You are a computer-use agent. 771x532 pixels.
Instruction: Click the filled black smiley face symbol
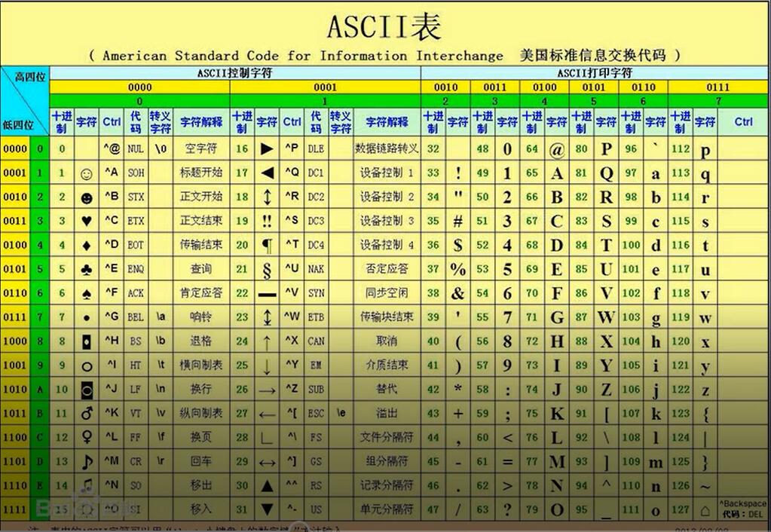coord(87,197)
